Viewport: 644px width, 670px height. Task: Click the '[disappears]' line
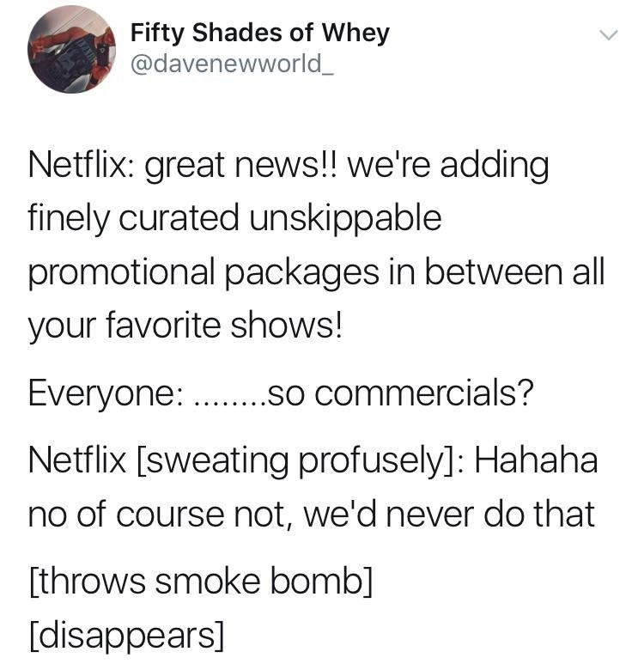coord(126,636)
